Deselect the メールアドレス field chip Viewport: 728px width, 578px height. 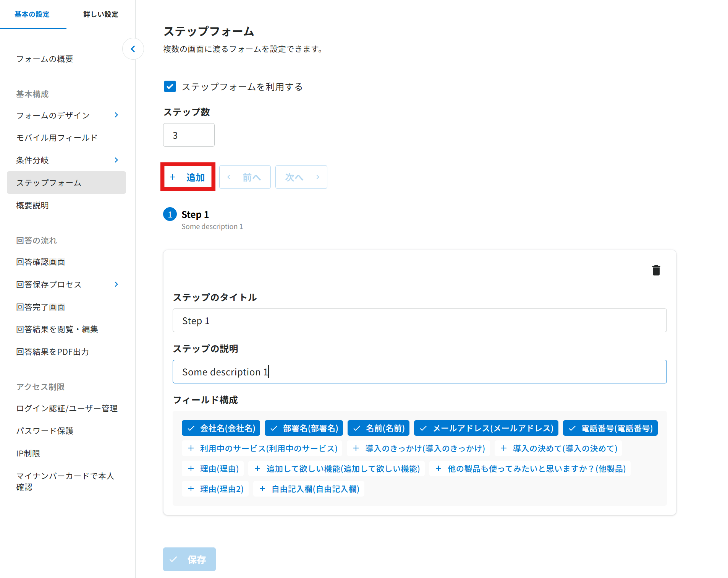point(486,428)
